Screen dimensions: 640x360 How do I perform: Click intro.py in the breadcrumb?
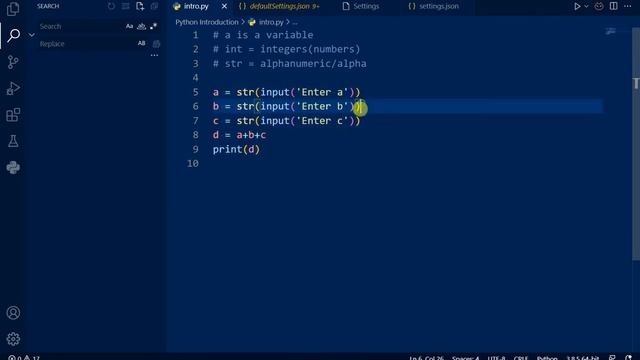271,22
